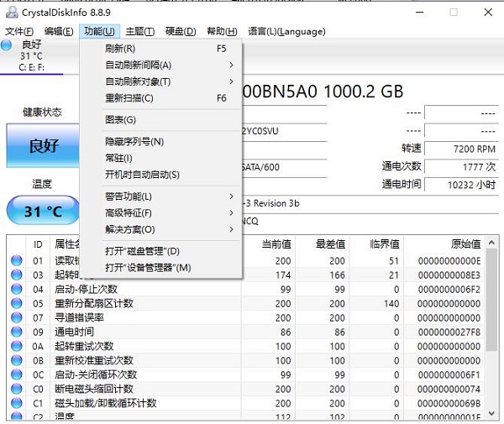Open the 语言(L)(Language) menu
Screen dimensions: 504x424
(x=286, y=31)
